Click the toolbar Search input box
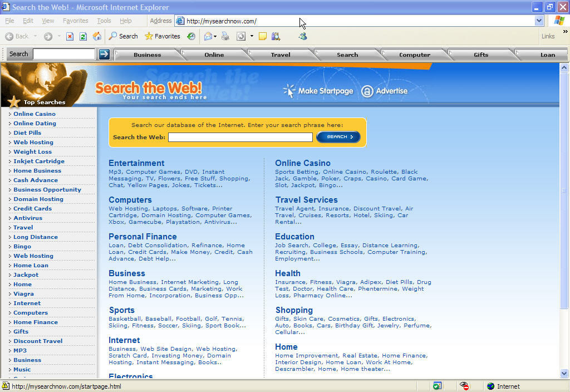The height and width of the screenshot is (392, 570). point(64,54)
